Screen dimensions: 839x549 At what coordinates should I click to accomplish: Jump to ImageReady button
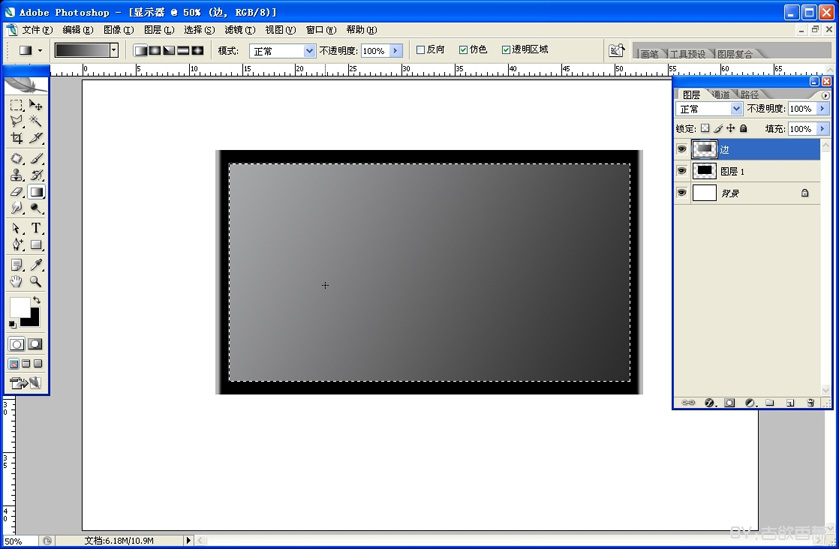tap(25, 383)
